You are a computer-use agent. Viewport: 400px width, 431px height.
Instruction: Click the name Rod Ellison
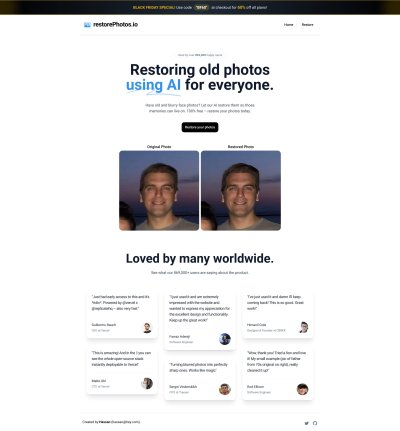click(255, 387)
